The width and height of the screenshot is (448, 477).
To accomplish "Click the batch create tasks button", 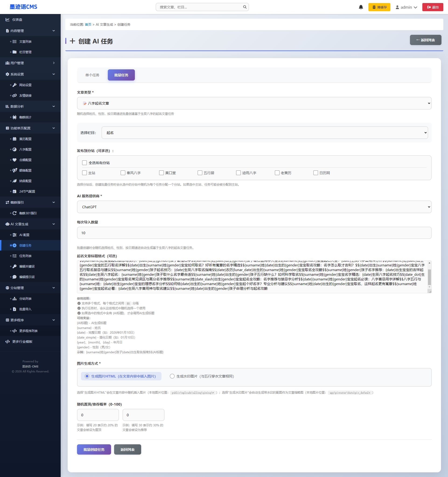I will [94, 449].
